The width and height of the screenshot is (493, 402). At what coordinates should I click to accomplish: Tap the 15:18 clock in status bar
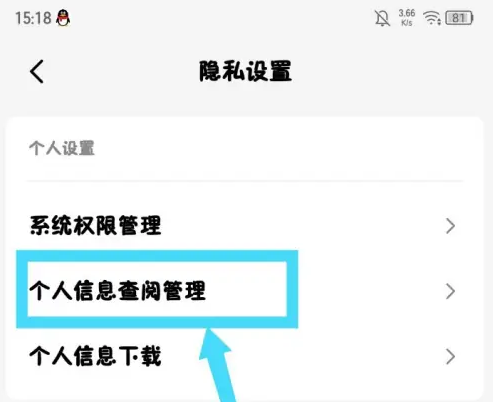coord(33,18)
